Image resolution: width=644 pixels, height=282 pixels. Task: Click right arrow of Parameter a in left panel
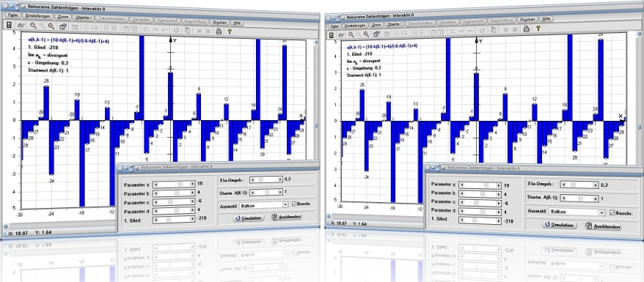[x=193, y=185]
